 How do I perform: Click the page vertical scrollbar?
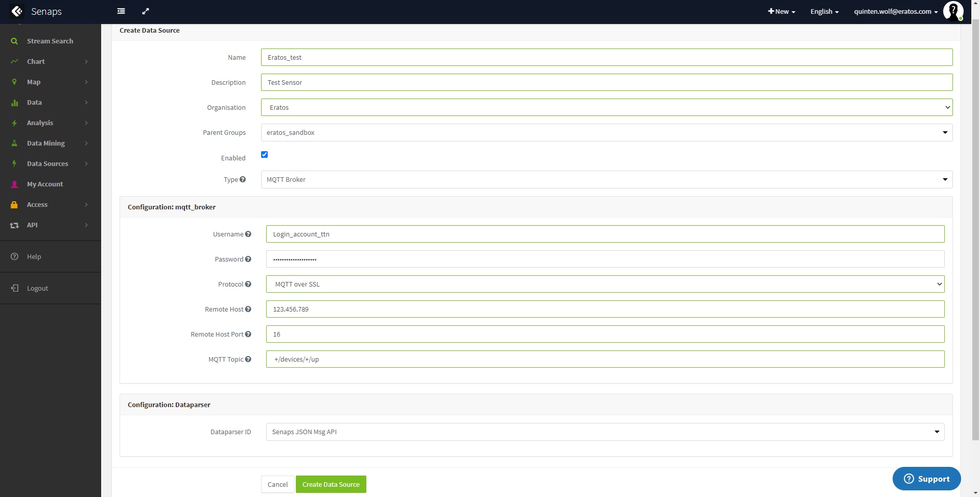pyautogui.click(x=975, y=230)
